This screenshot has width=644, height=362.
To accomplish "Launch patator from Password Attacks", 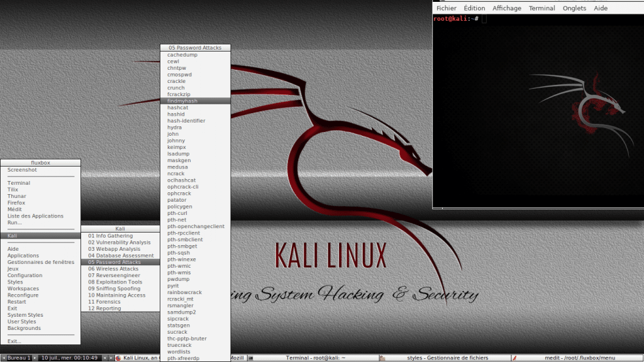I will [x=195, y=200].
